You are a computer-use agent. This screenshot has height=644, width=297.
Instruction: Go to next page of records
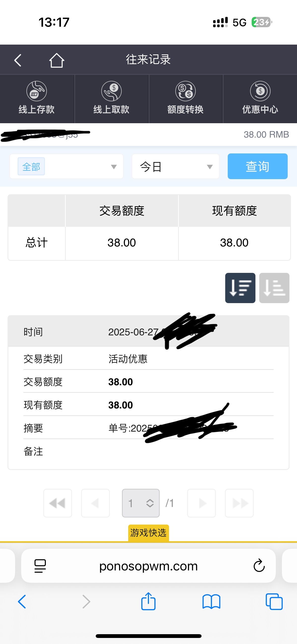coord(202,503)
